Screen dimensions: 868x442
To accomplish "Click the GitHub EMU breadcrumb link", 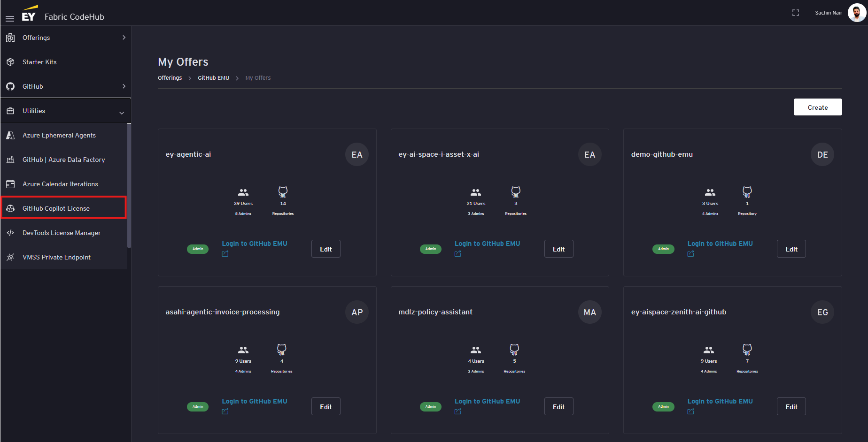I will [213, 78].
